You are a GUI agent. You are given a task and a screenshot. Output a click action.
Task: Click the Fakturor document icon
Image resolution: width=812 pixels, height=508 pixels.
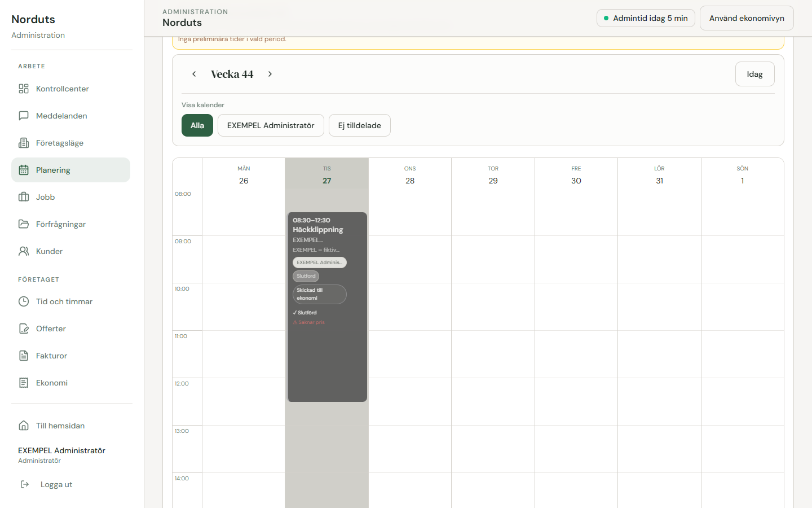[x=24, y=356]
